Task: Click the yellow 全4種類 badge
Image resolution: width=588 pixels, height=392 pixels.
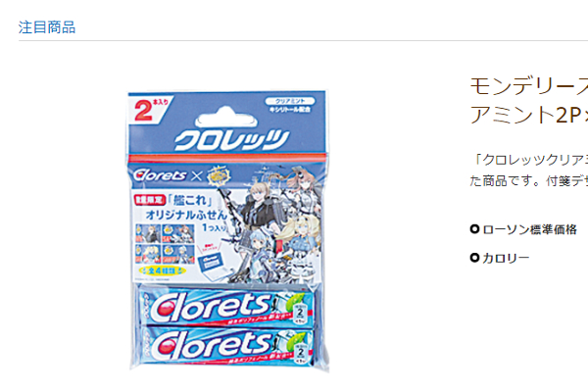Action: pyautogui.click(x=162, y=270)
